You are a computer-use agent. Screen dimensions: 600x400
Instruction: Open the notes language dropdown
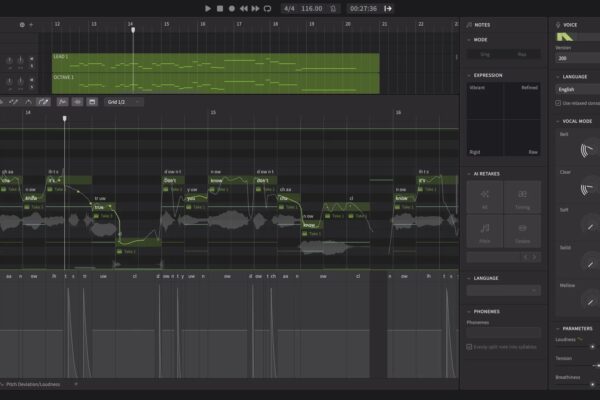tap(504, 291)
